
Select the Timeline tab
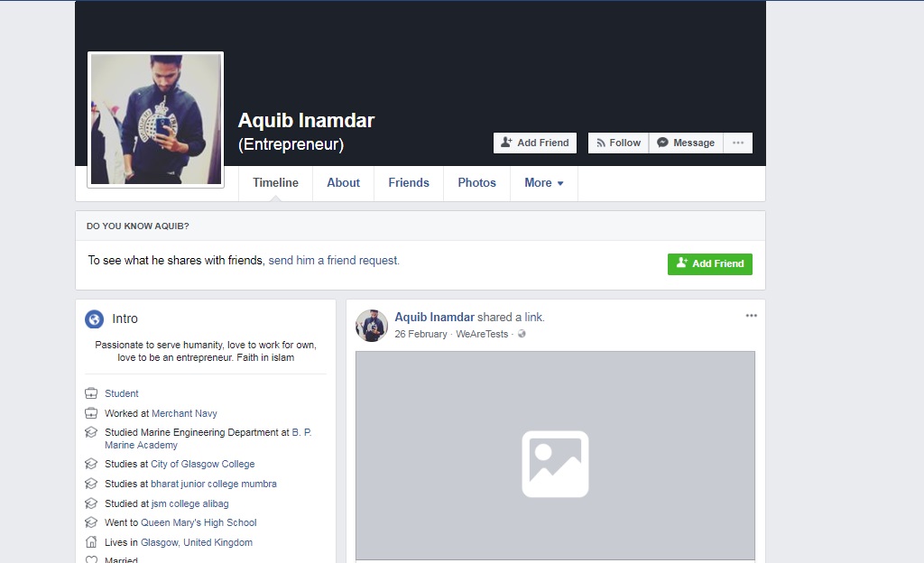275,182
